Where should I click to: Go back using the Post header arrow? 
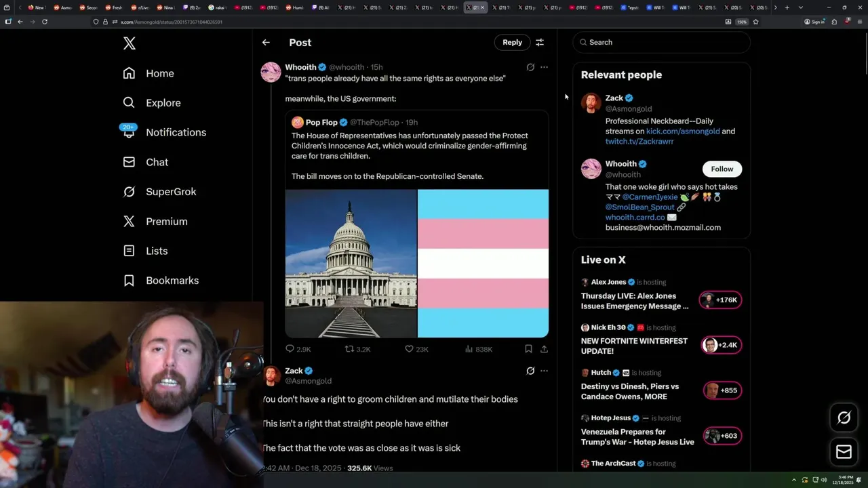coord(266,42)
